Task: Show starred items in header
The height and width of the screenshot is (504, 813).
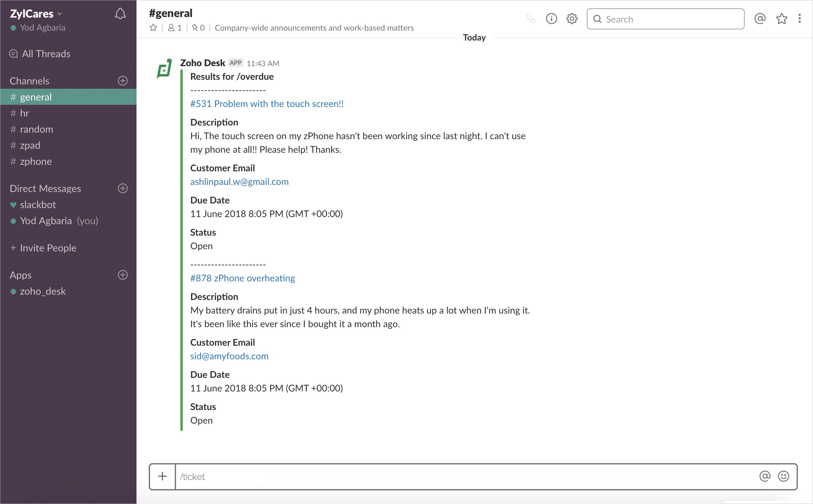Action: [781, 19]
